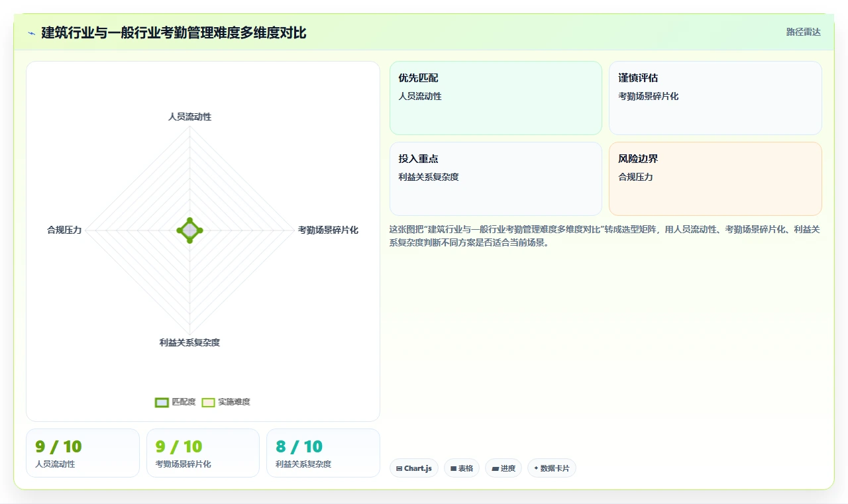Click 考勤场景碎片化 text in the 谨慎评估 card
848x504 pixels.
tap(649, 96)
